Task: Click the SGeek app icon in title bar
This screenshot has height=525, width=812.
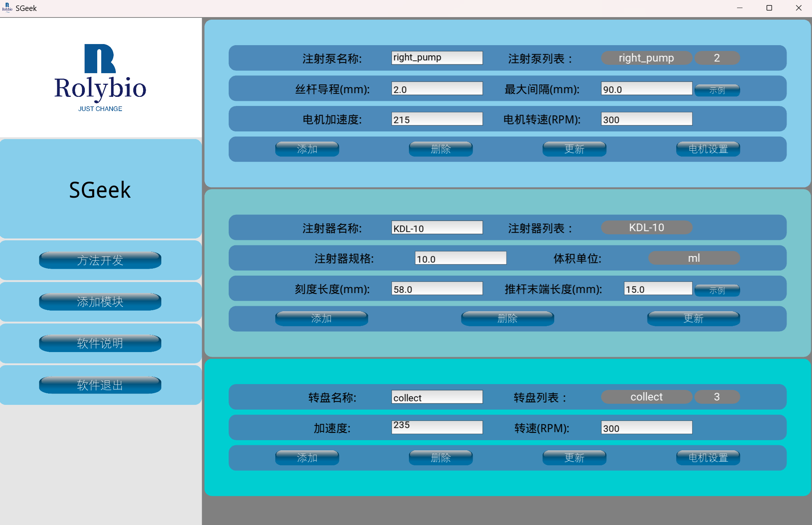Action: [x=7, y=8]
